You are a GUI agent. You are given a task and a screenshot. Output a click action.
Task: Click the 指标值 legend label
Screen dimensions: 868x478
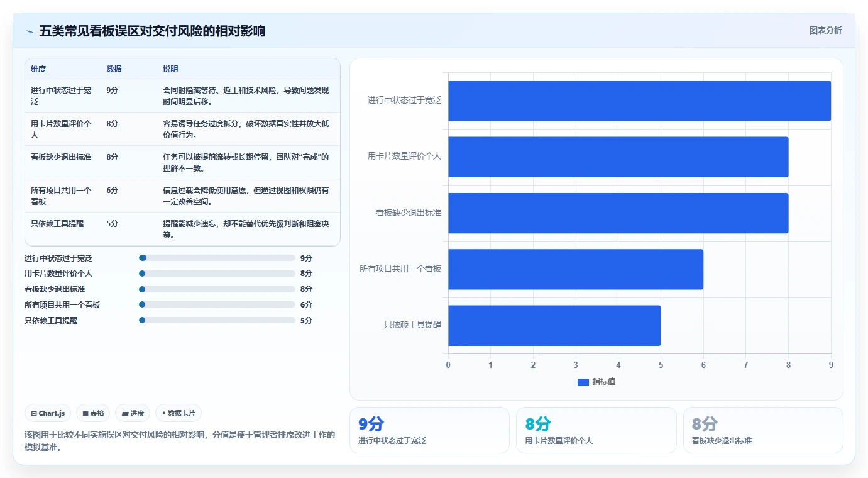pyautogui.click(x=604, y=382)
